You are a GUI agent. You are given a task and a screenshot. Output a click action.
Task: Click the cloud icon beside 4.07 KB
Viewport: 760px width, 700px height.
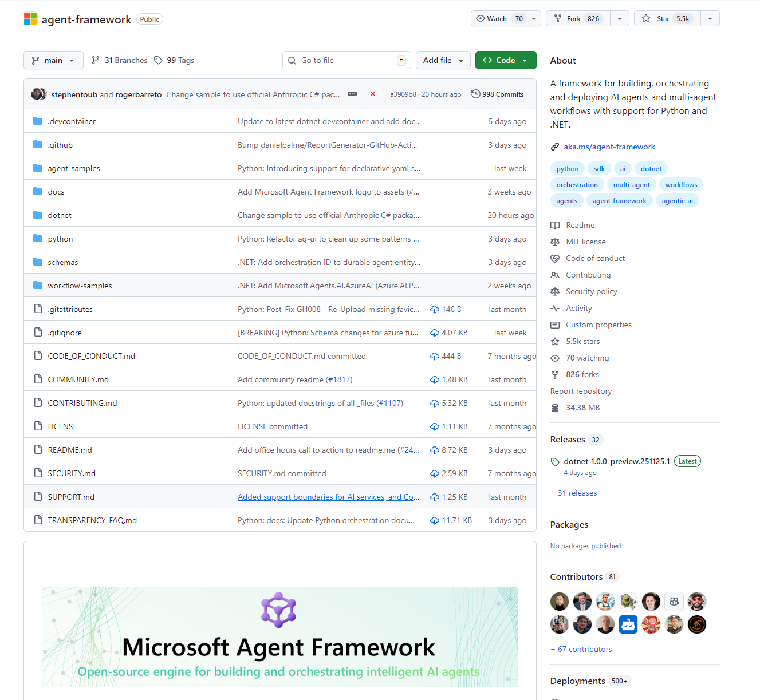point(435,333)
